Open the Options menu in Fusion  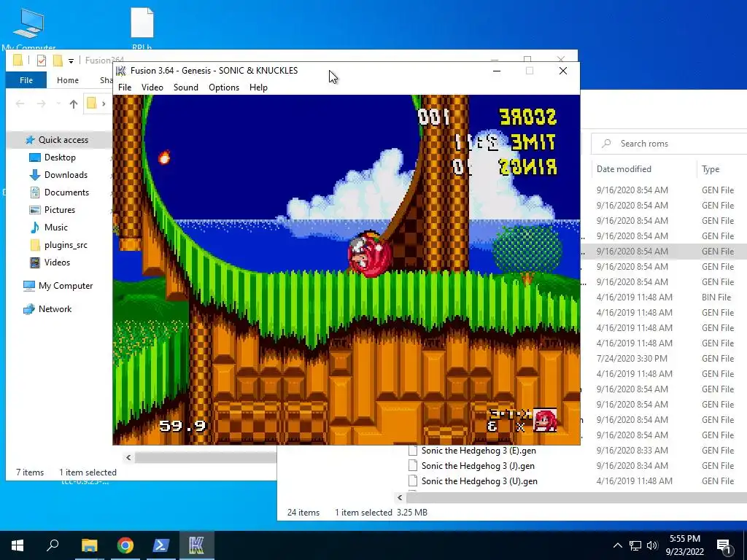coord(224,87)
